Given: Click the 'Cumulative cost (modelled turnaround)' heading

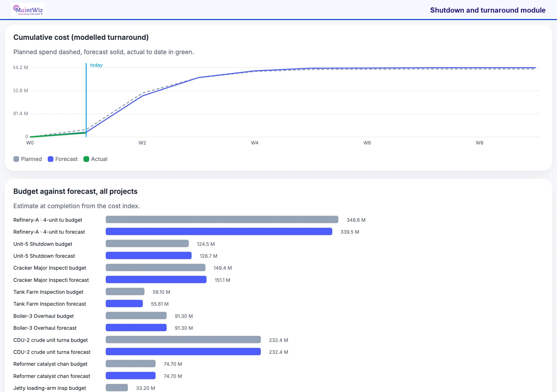Looking at the screenshot, I should coord(81,37).
